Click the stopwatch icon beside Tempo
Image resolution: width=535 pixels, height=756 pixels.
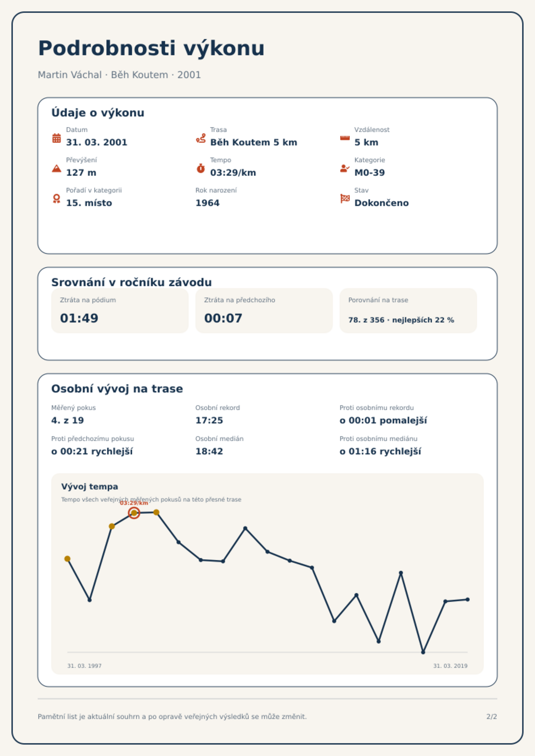pos(201,168)
